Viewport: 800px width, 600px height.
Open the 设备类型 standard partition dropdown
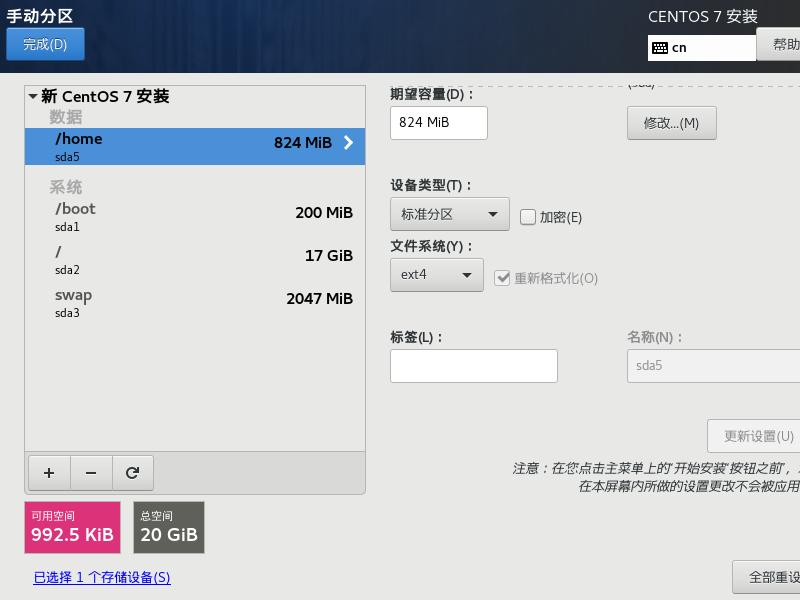pos(449,214)
